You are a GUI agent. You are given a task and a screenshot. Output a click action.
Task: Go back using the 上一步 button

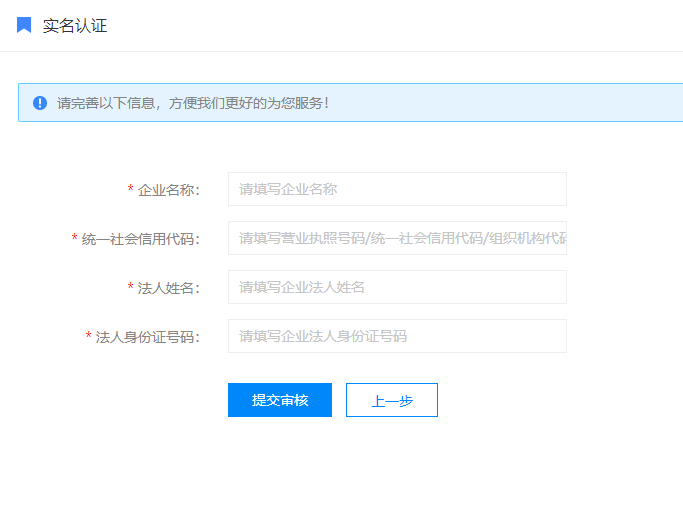click(x=392, y=400)
